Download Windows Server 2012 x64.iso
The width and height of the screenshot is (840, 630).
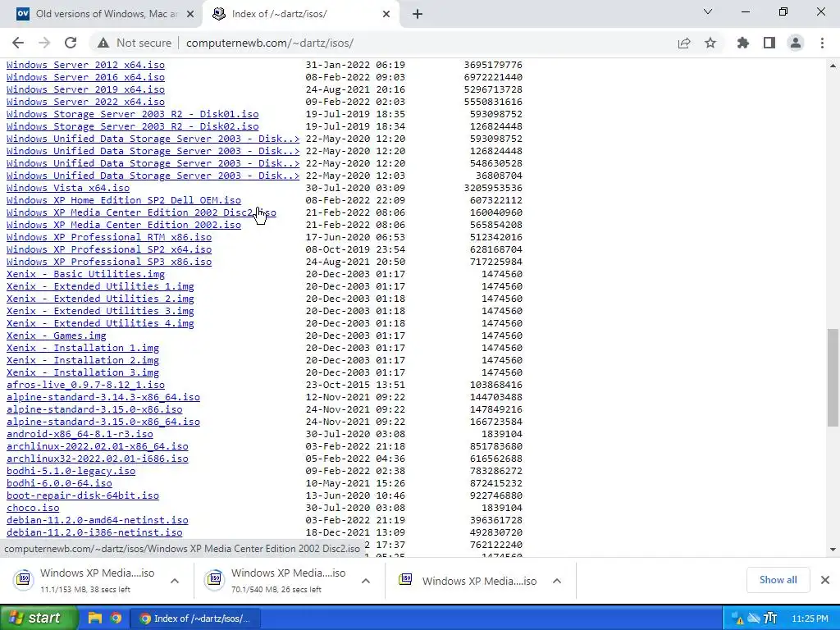click(85, 65)
